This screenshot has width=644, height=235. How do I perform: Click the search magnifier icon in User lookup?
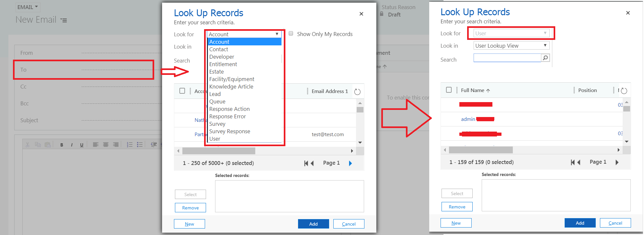tap(546, 58)
